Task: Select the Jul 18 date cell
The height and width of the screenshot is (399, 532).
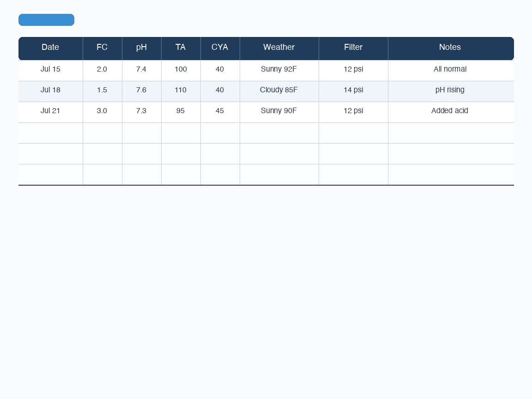Action: point(50,91)
